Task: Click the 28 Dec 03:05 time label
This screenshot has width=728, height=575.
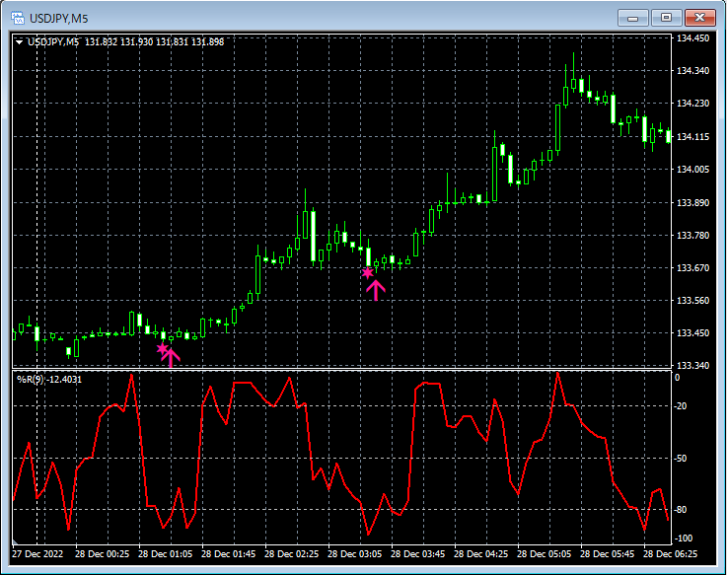Action: coord(355,553)
